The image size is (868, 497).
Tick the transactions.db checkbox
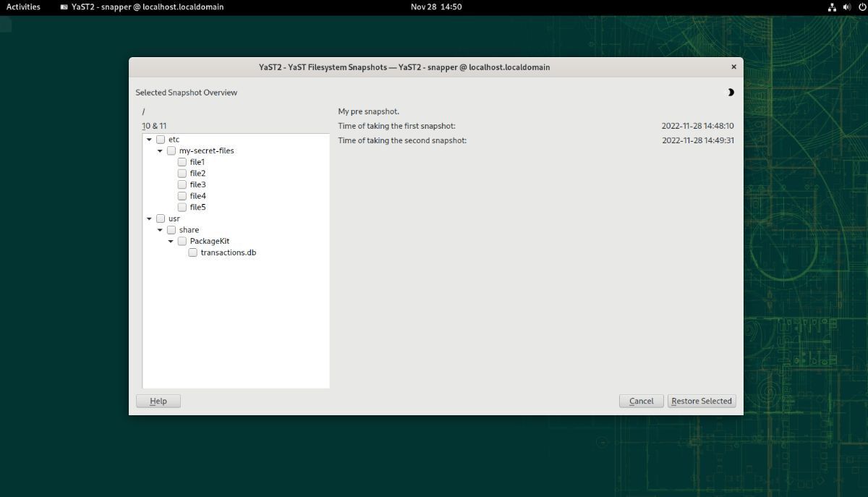193,252
